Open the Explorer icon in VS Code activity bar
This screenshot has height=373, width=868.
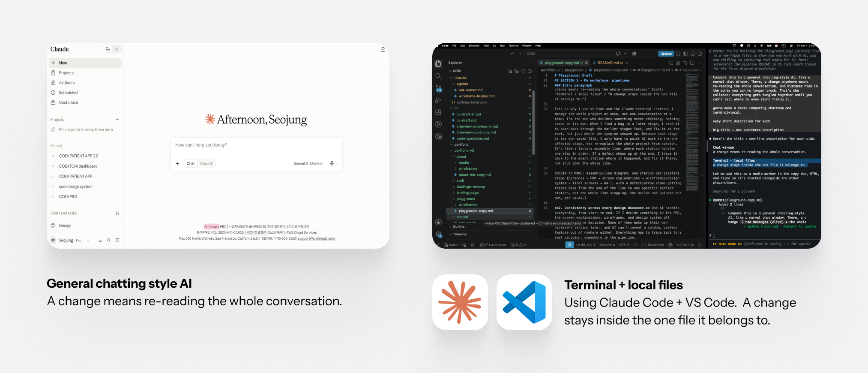click(438, 63)
